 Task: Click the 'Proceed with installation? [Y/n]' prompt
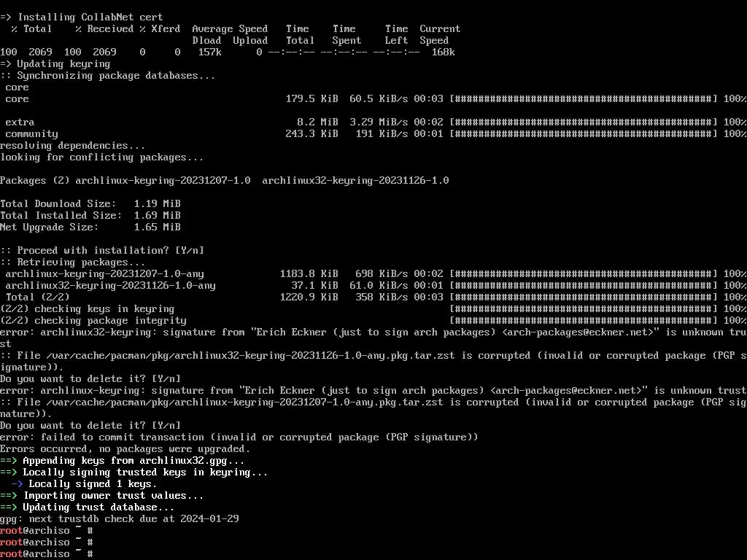pos(102,251)
